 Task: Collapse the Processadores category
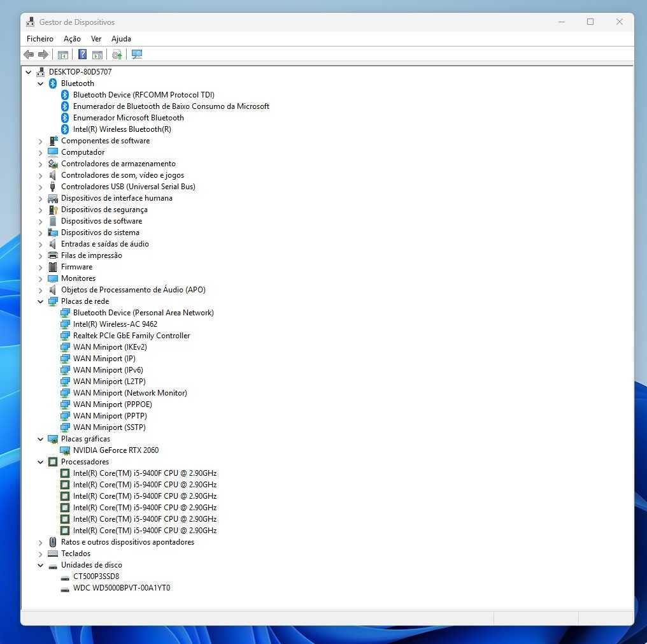click(x=41, y=462)
